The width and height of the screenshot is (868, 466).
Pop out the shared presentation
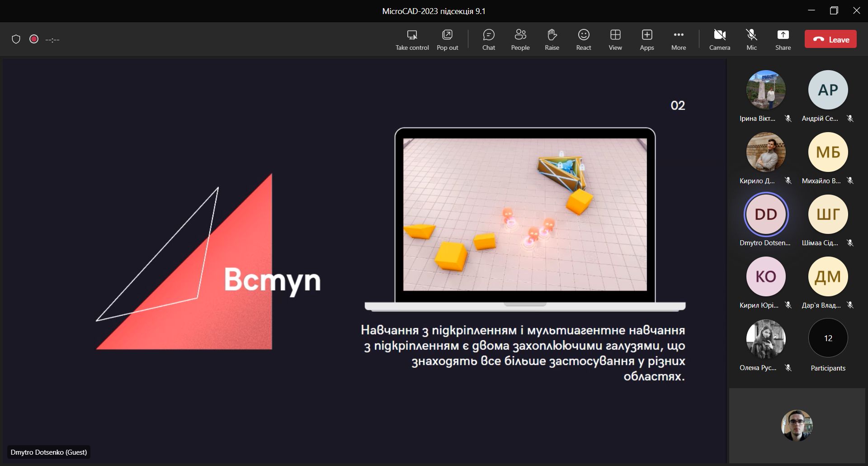[x=447, y=39]
